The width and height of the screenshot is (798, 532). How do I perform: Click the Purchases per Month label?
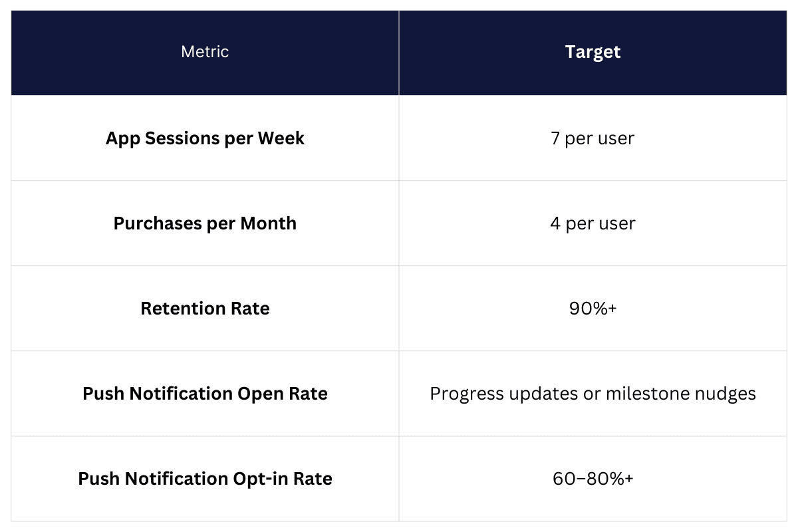pyautogui.click(x=205, y=223)
